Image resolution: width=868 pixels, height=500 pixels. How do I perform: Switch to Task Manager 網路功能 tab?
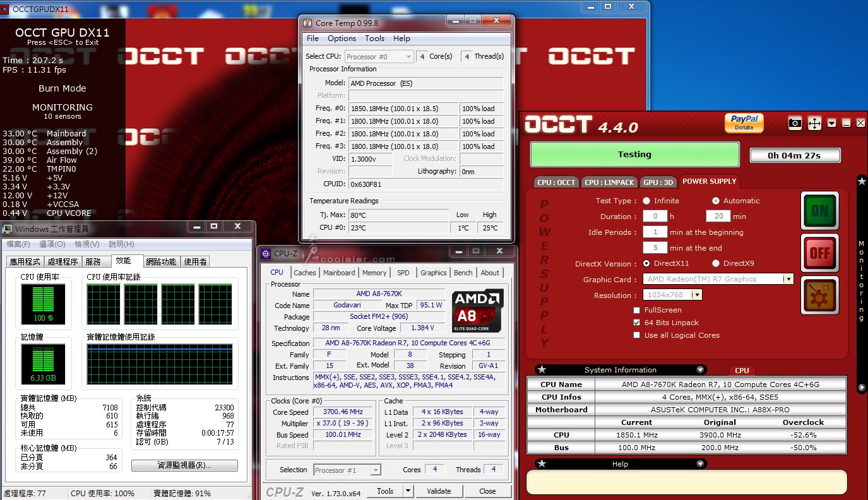[161, 261]
